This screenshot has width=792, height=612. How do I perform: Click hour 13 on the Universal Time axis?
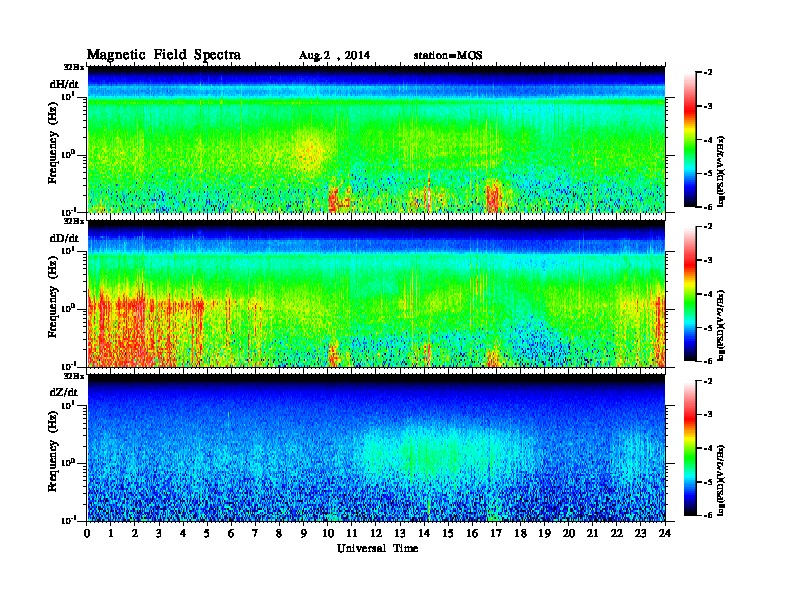pos(400,533)
